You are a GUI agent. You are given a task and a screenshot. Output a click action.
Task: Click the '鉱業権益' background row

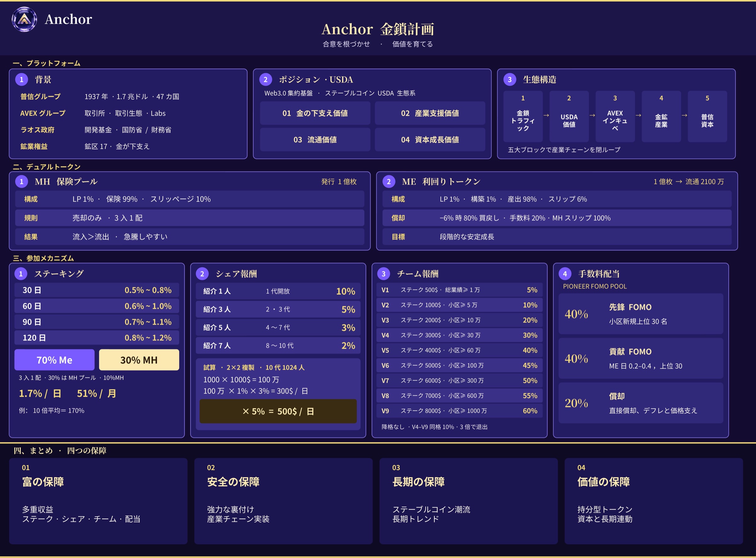[x=85, y=146]
